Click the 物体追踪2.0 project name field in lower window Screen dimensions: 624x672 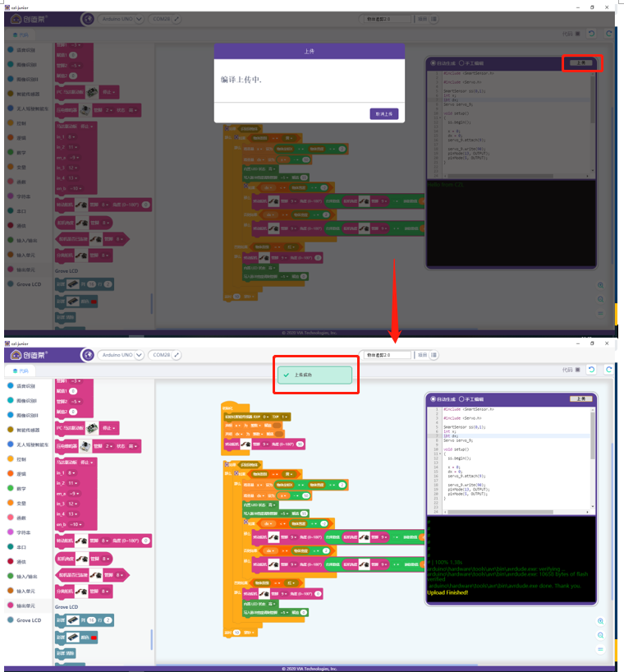tap(386, 355)
